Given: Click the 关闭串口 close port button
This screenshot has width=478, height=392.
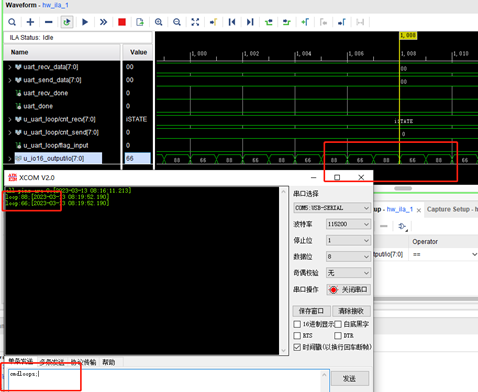Looking at the screenshot, I should [x=348, y=290].
